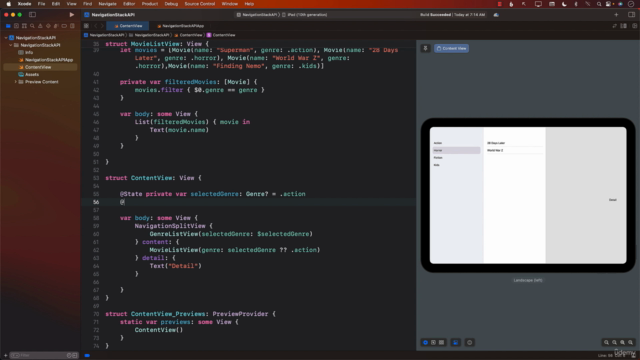640x360 pixels.
Task: Click the plus Library button
Action: click(x=616, y=15)
